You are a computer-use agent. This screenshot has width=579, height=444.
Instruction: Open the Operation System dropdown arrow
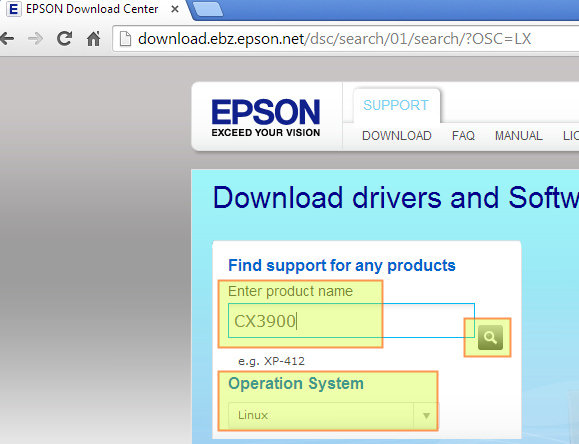point(426,416)
